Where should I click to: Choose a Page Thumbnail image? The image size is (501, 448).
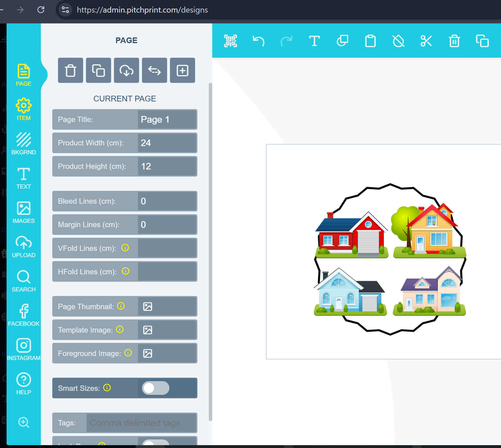tap(148, 307)
